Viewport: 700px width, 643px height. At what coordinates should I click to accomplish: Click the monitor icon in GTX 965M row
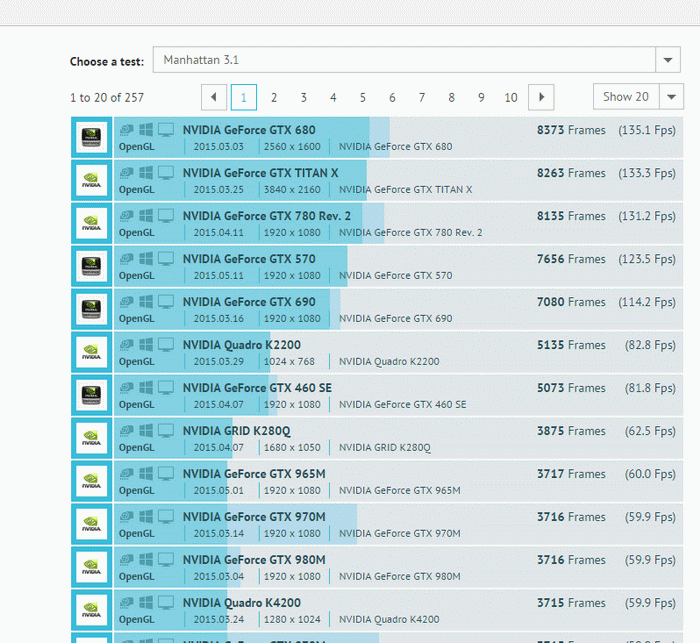coord(166,474)
